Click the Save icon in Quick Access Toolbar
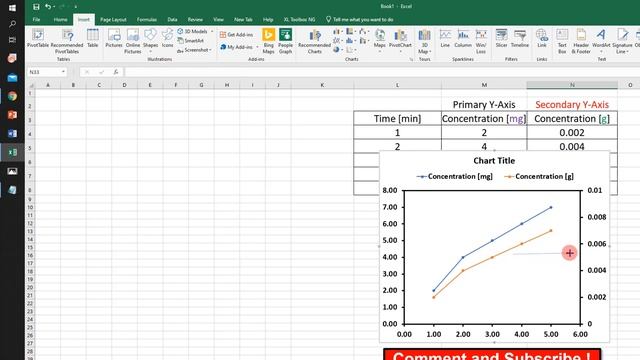 pyautogui.click(x=36, y=7)
